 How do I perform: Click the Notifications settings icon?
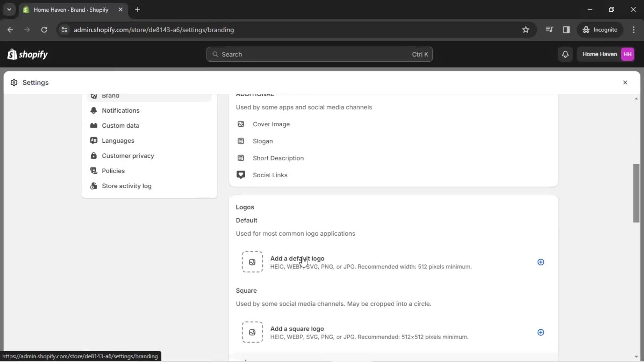click(x=93, y=110)
